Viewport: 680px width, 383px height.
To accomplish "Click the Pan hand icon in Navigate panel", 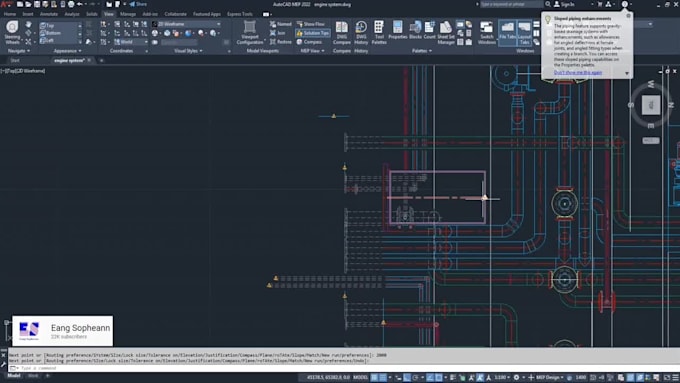I will [x=28, y=25].
